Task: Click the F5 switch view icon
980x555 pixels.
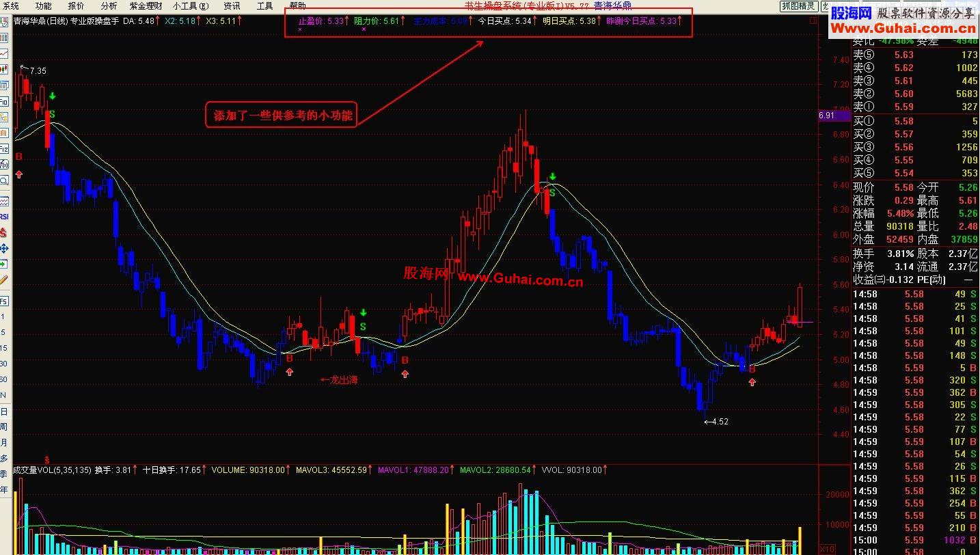Action: coord(3,301)
